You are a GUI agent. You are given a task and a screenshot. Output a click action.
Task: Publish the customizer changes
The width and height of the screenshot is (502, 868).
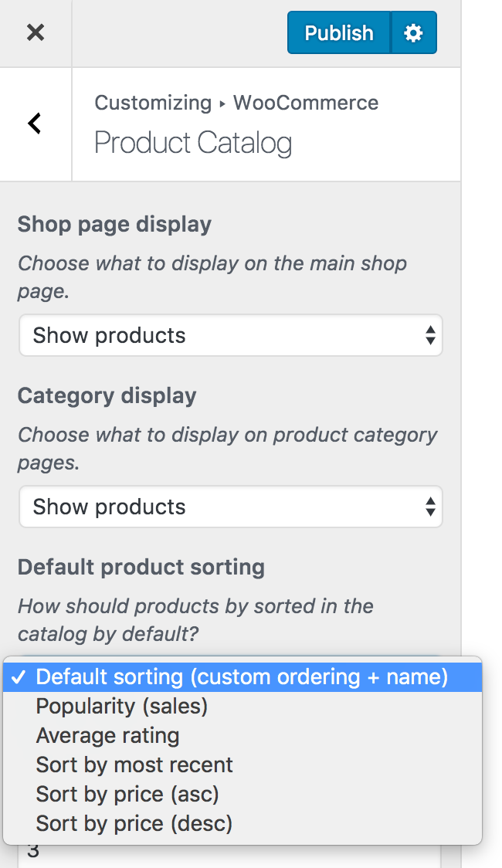tap(339, 32)
